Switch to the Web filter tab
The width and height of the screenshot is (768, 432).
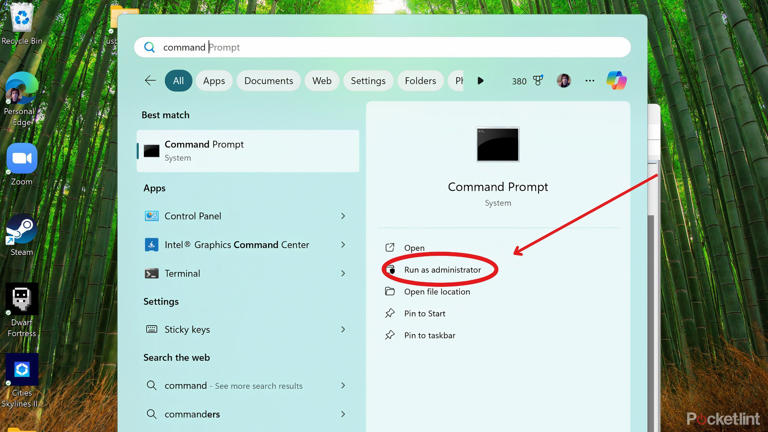tap(322, 81)
